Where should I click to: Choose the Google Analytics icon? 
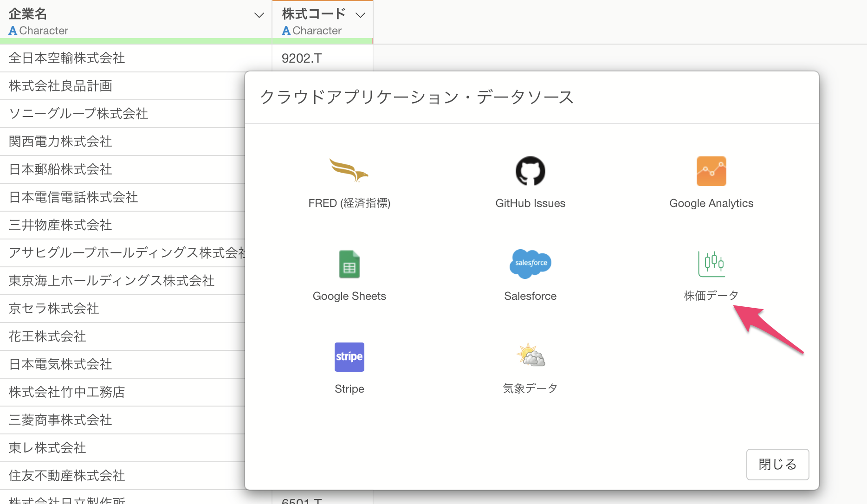[x=711, y=171]
